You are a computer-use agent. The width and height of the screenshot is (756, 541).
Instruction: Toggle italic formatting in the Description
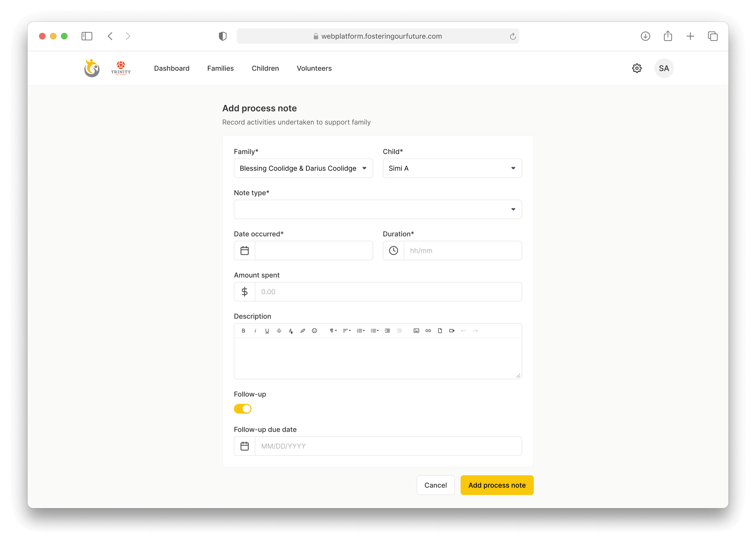(255, 330)
